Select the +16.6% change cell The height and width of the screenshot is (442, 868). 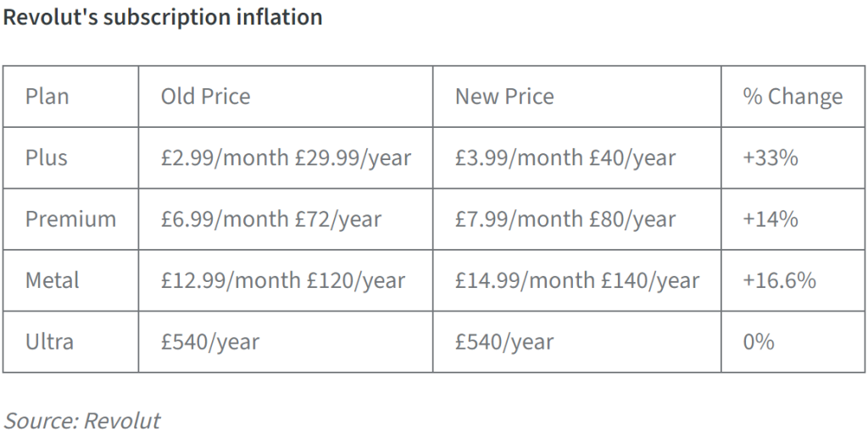tap(793, 280)
